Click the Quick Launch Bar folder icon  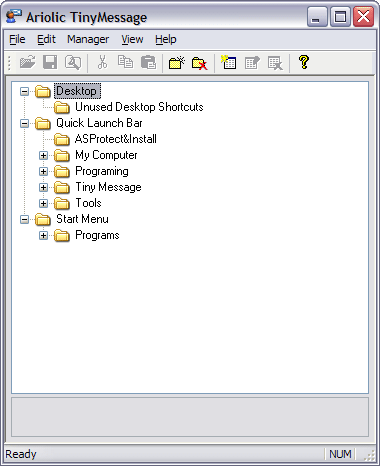(43, 123)
